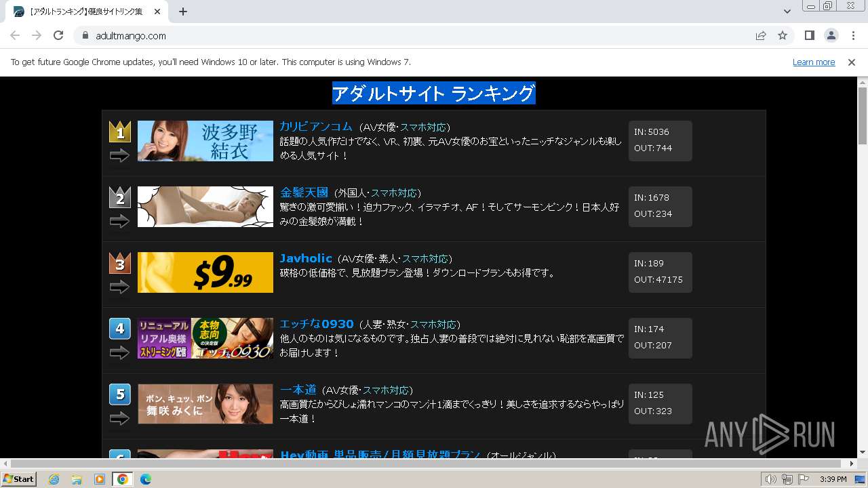Launch Internet Explorer from the taskbar
This screenshot has width=868, height=488.
click(x=54, y=479)
